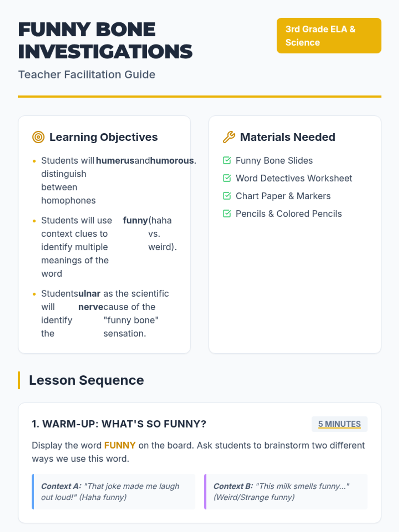Image resolution: width=399 pixels, height=532 pixels.
Task: Click the 3rd Grade ELA & Science badge
Action: click(329, 36)
